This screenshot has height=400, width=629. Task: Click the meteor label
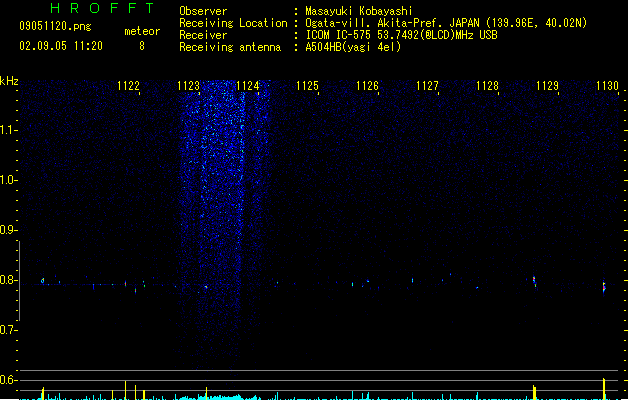[142, 31]
